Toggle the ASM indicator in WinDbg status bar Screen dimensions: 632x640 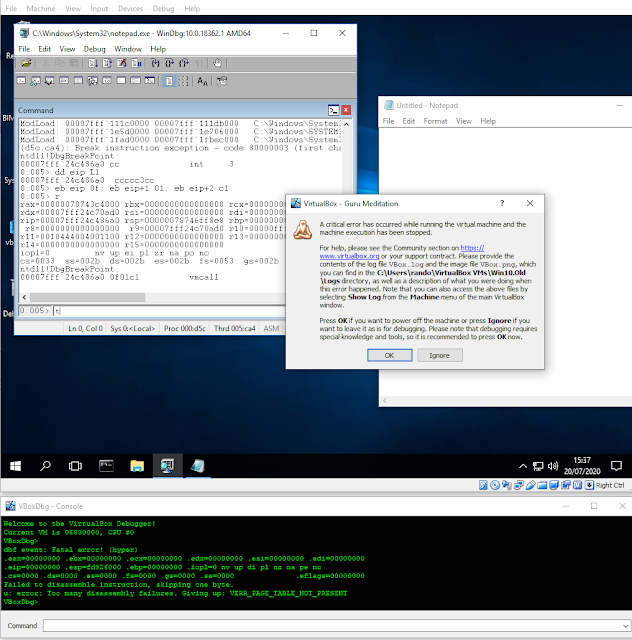(x=271, y=328)
